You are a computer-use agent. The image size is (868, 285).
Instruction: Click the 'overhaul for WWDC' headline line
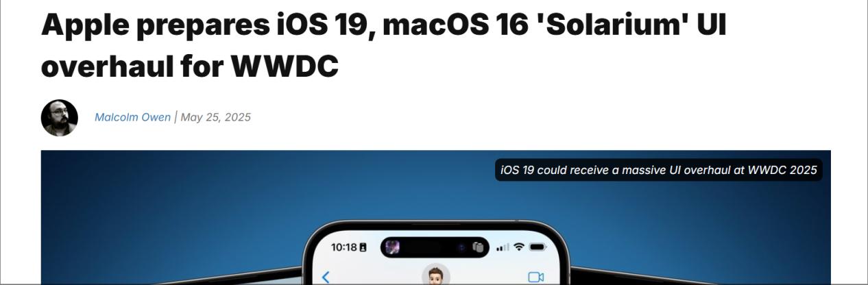190,66
